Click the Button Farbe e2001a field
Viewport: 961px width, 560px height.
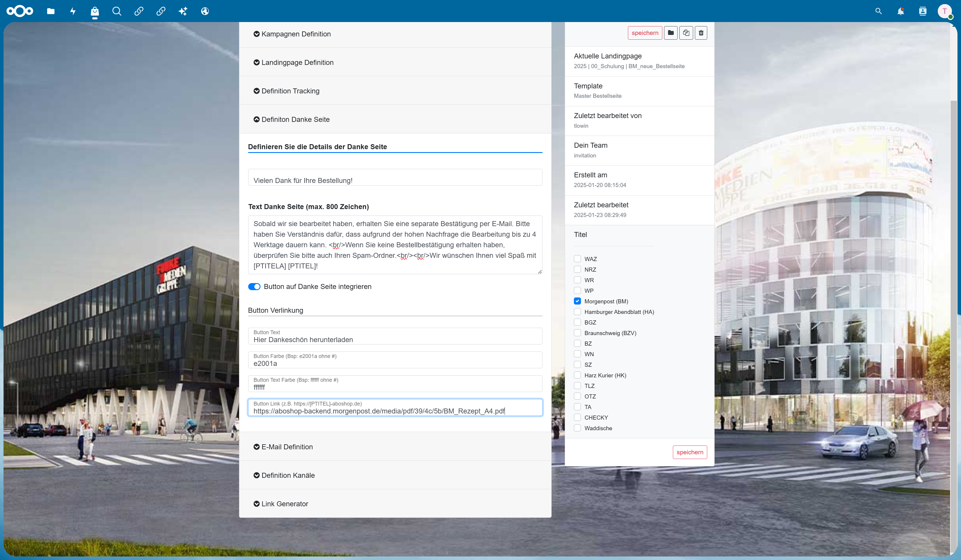point(395,360)
